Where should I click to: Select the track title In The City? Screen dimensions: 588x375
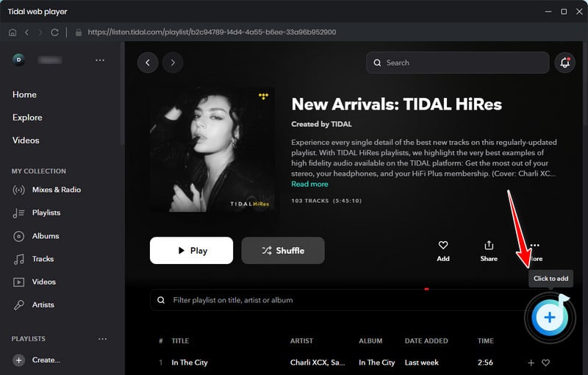[190, 362]
